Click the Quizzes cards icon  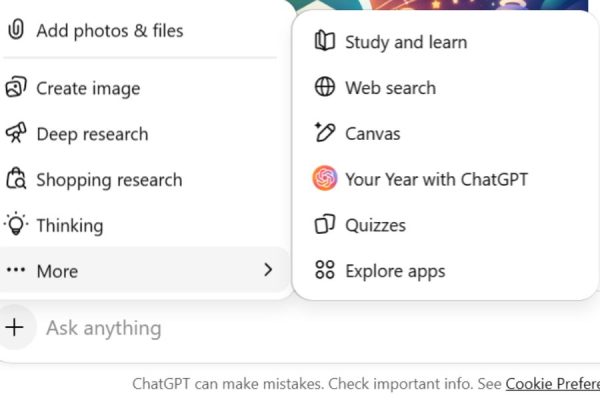point(324,225)
